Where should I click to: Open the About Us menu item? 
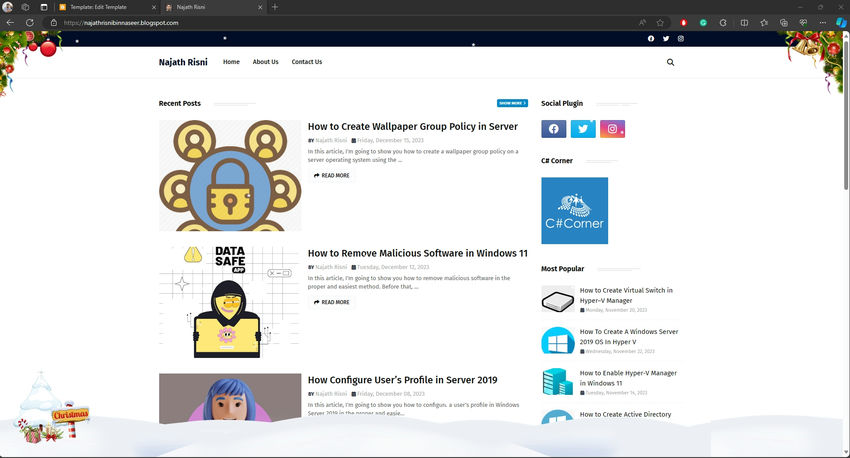(266, 62)
